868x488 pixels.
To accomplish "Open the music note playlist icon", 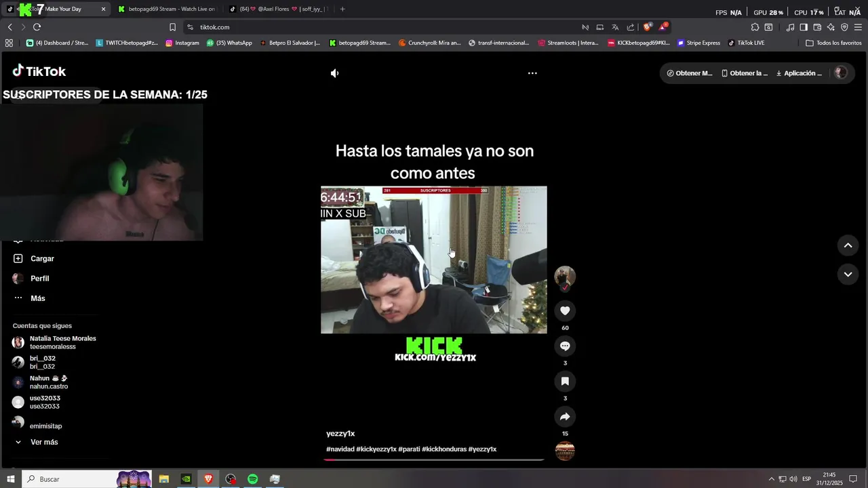I will coord(790,27).
